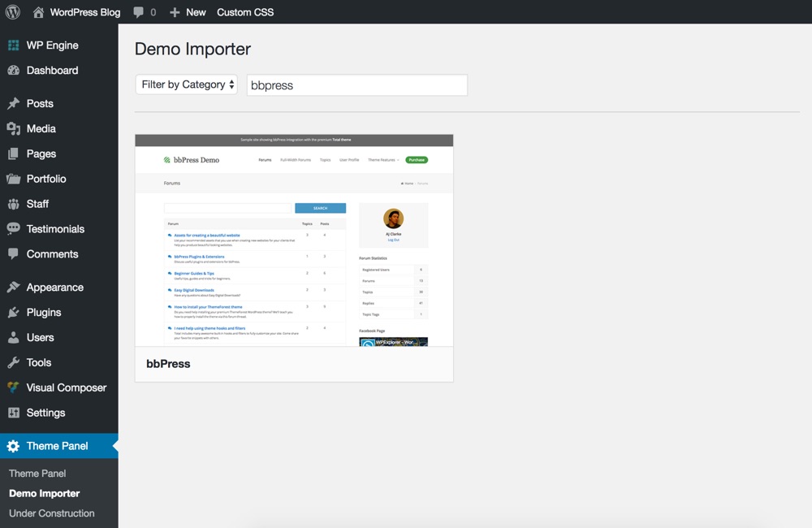Click the Pages icon in sidebar
Image resolution: width=812 pixels, height=528 pixels.
(x=14, y=154)
